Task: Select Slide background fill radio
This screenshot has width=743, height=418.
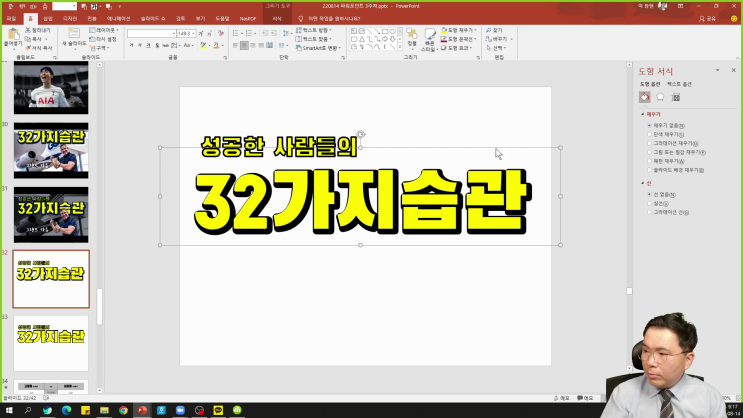Action: [x=649, y=170]
